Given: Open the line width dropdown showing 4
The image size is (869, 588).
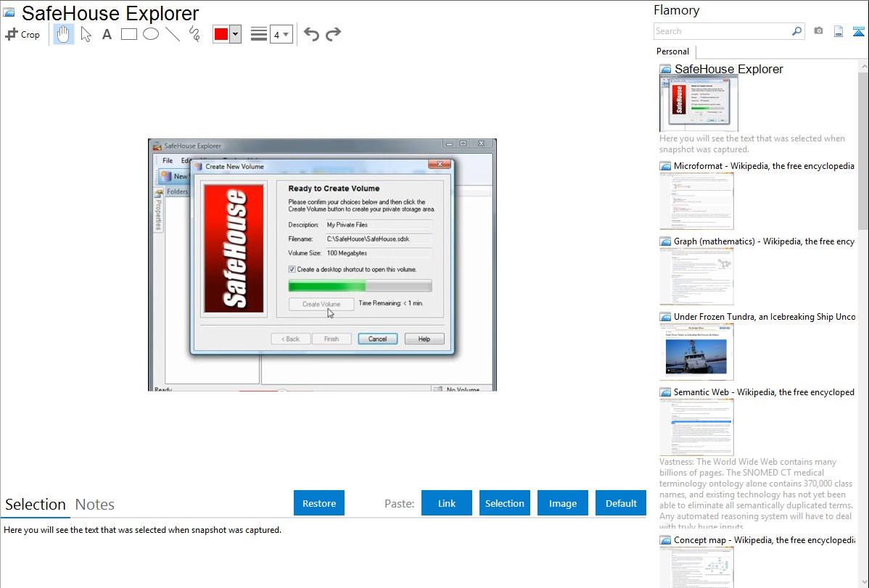Looking at the screenshot, I should click(x=281, y=34).
